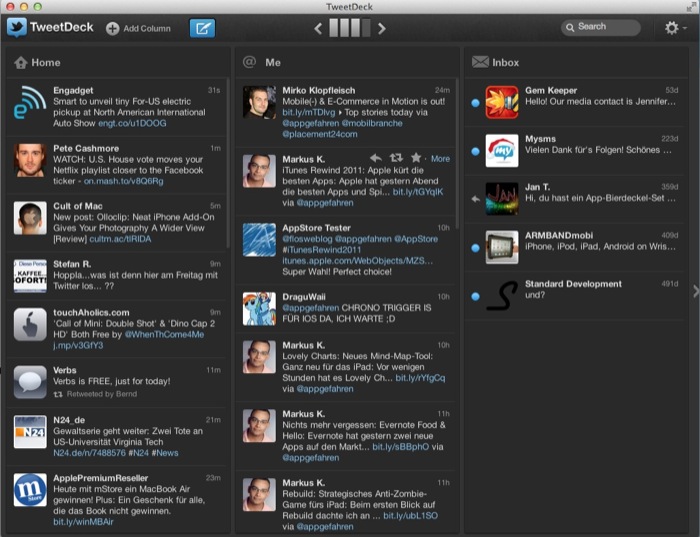The width and height of the screenshot is (700, 537).
Task: Click inside the Search field
Action: coord(605,27)
